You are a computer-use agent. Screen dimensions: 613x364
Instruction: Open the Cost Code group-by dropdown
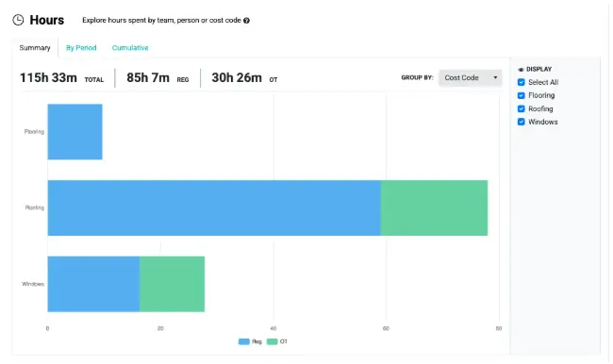click(471, 78)
